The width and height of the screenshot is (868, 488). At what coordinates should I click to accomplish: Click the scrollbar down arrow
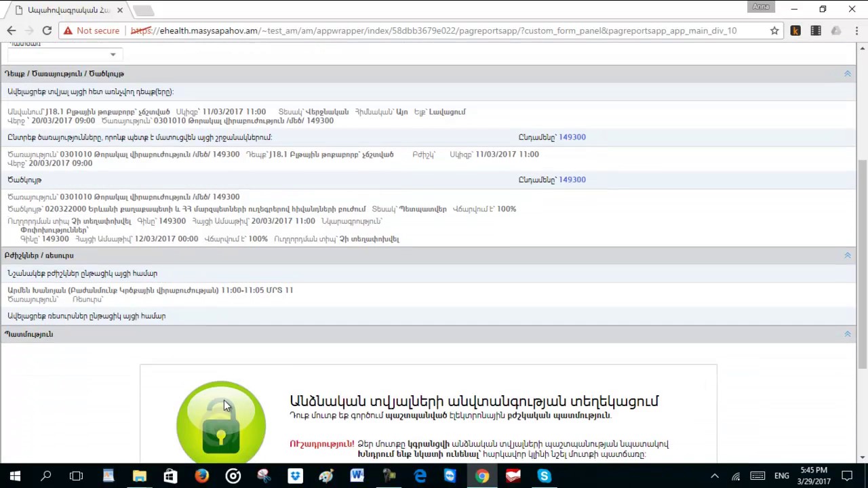862,457
